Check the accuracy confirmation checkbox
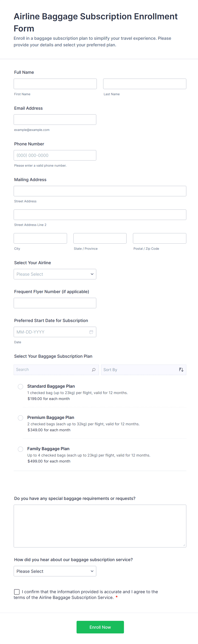This screenshot has height=644, width=198. tap(17, 592)
